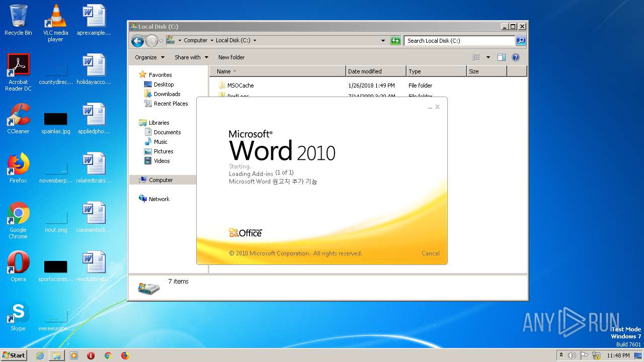Open the Documents library

pos(163,132)
